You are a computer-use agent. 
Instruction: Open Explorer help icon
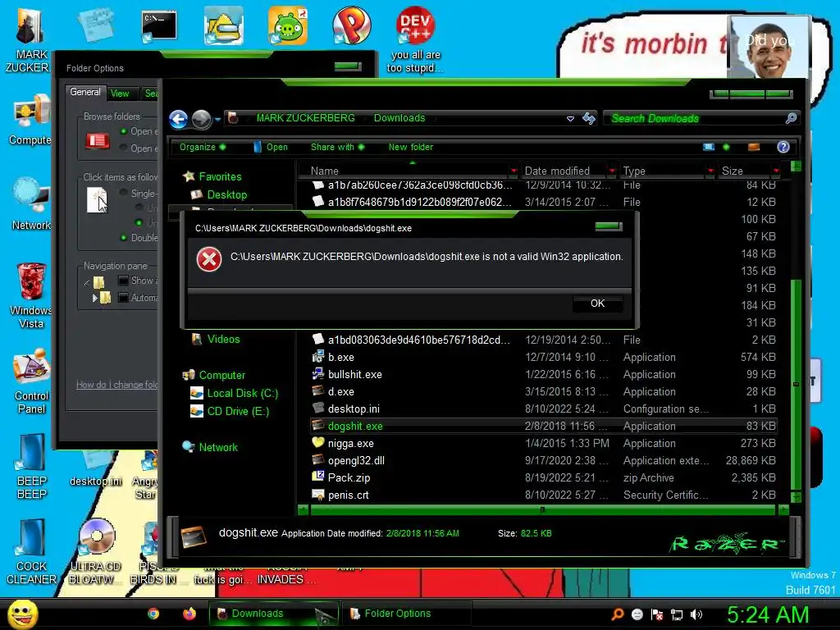coord(783,147)
